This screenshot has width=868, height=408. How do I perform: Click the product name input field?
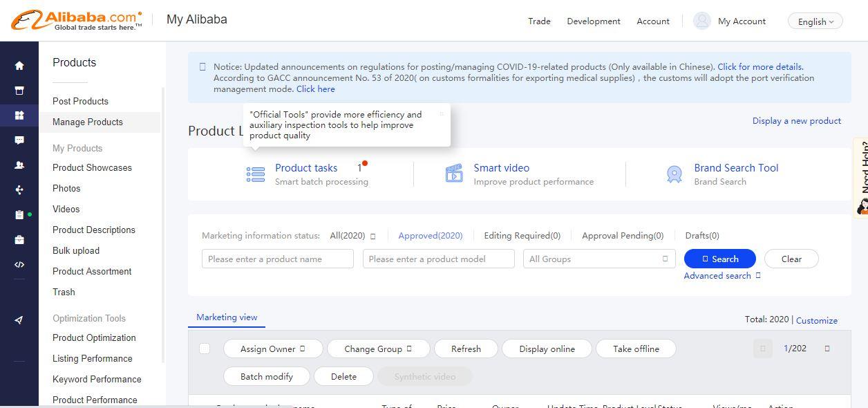[277, 259]
